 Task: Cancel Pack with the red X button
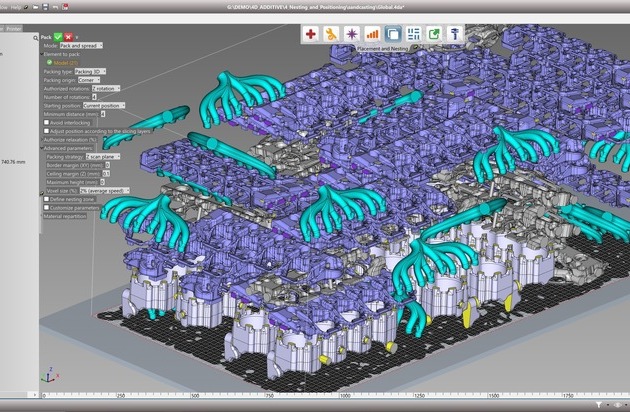coord(69,35)
